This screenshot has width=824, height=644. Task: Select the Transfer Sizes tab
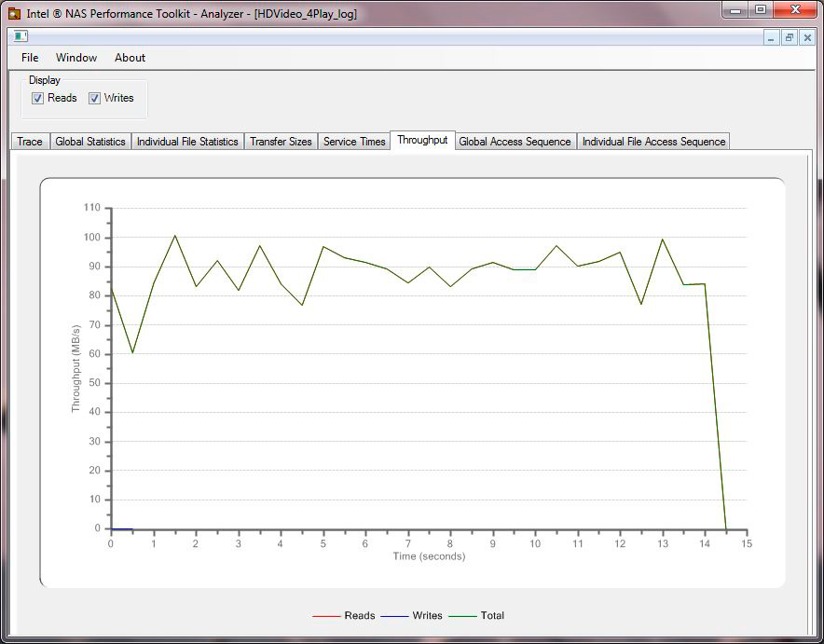(x=281, y=142)
